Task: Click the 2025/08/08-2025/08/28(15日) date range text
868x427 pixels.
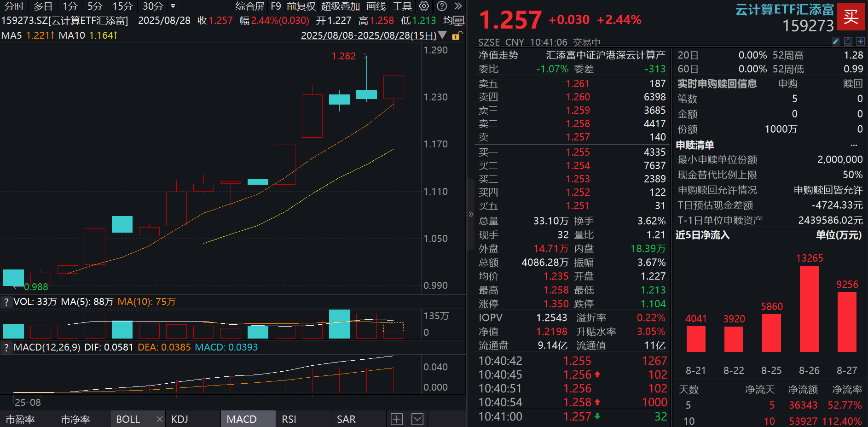Action: click(368, 35)
